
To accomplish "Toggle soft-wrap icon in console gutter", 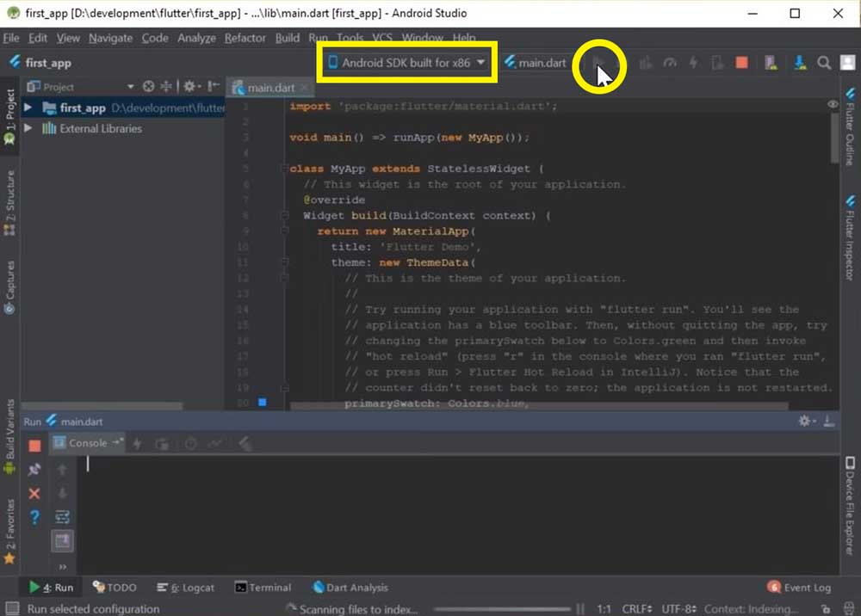I will tap(63, 517).
